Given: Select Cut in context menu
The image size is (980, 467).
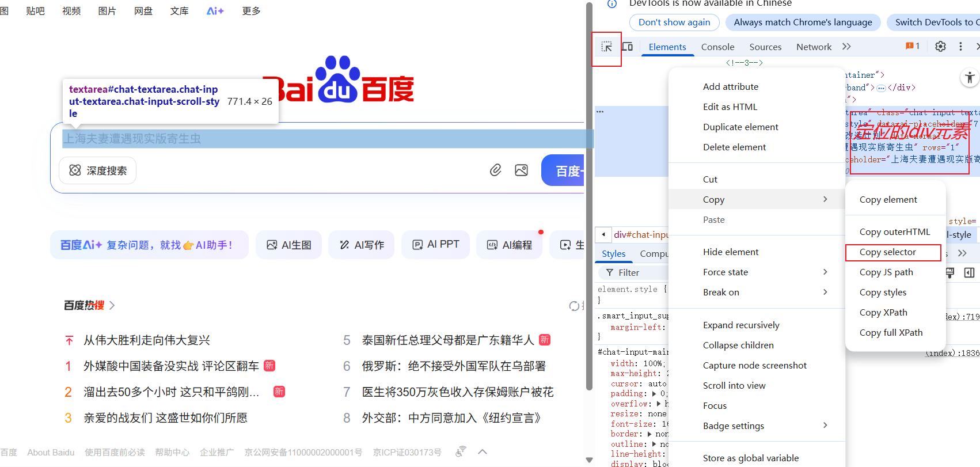Looking at the screenshot, I should click(x=757, y=180).
